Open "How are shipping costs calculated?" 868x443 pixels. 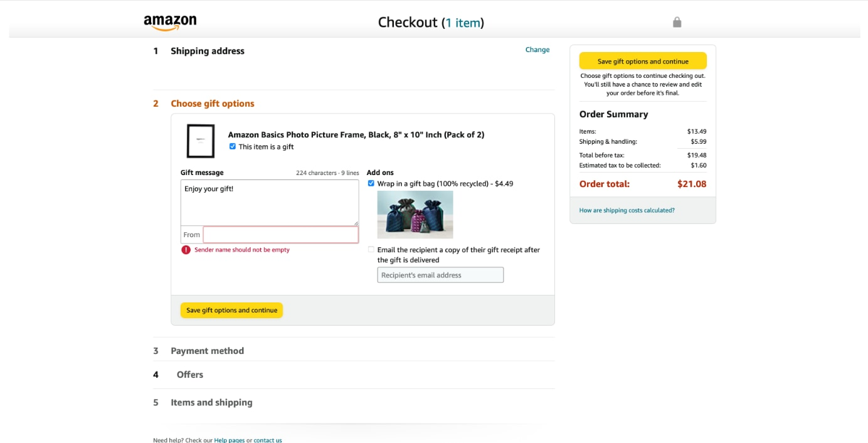pos(627,210)
